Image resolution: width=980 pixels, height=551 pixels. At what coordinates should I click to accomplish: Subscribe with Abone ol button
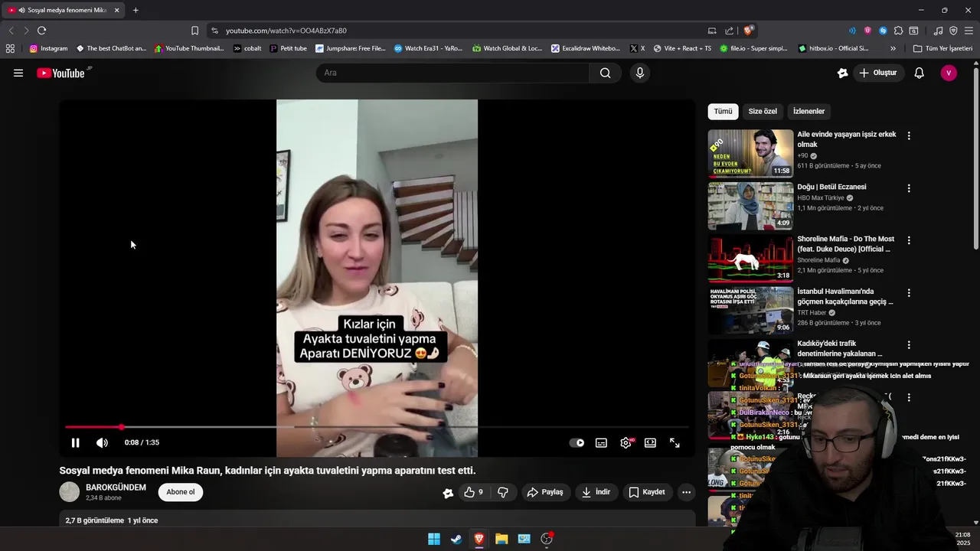[181, 492]
